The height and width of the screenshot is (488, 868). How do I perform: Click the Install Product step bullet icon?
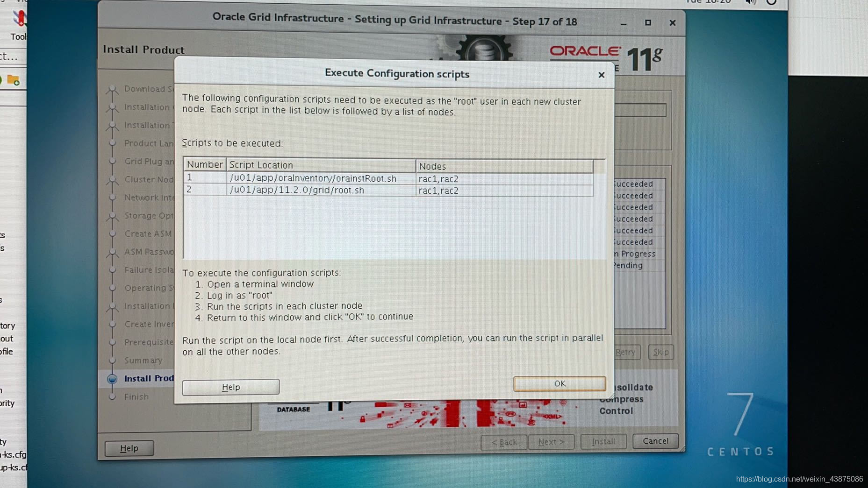(112, 379)
